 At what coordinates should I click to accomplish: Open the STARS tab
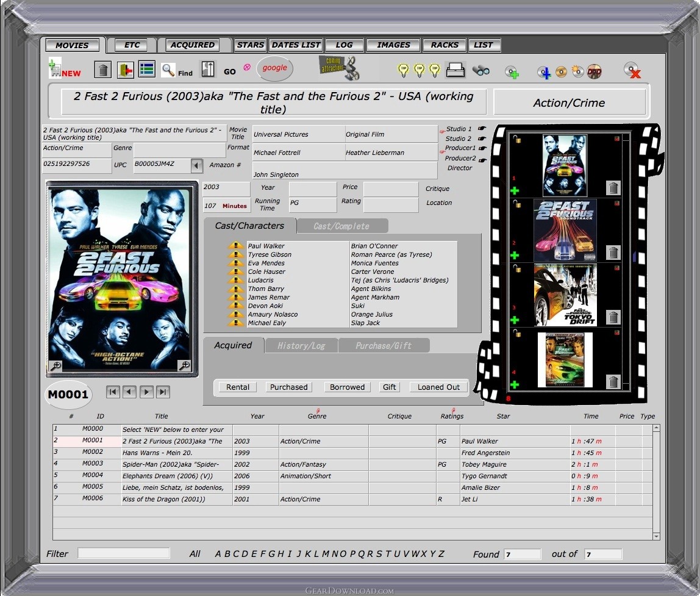pos(250,45)
